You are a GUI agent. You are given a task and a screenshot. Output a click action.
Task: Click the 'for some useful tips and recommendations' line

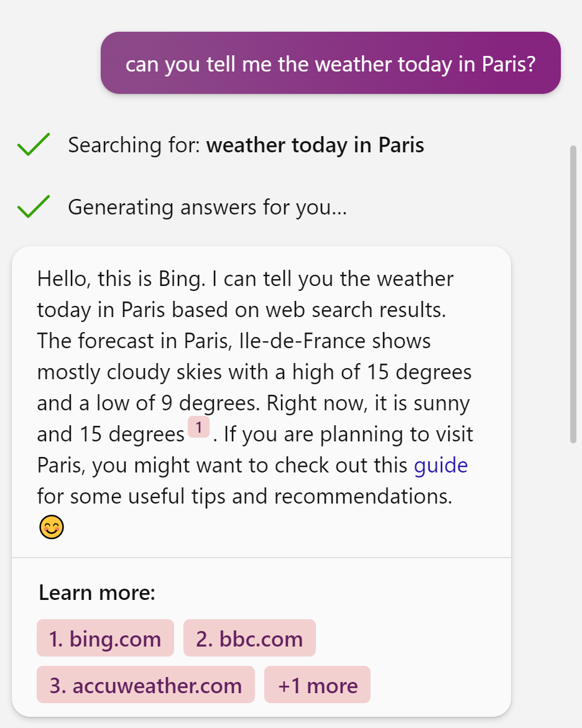pos(245,496)
